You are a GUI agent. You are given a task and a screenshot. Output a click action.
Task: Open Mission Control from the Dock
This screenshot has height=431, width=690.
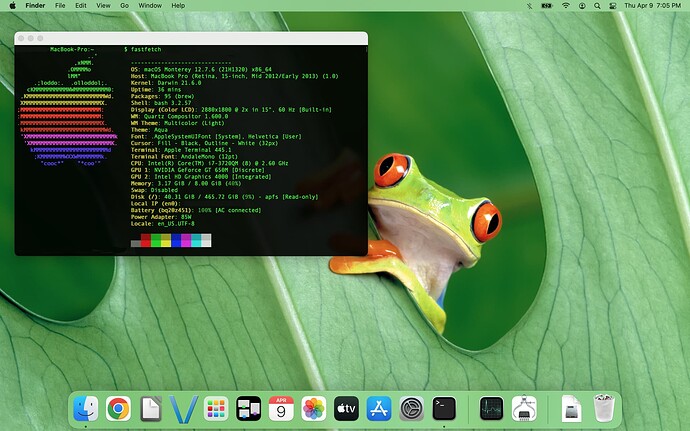249,409
